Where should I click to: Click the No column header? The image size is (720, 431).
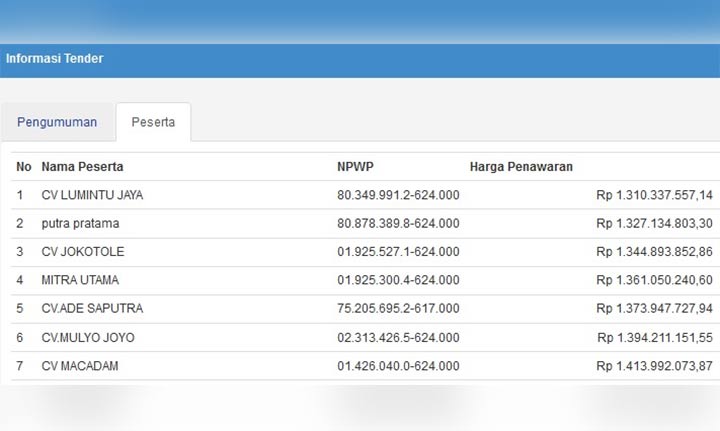(24, 167)
